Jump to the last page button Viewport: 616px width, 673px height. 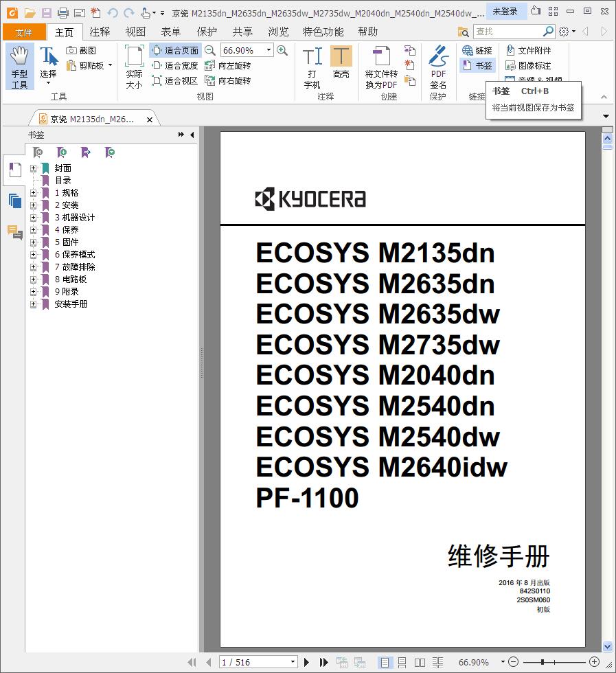[324, 662]
